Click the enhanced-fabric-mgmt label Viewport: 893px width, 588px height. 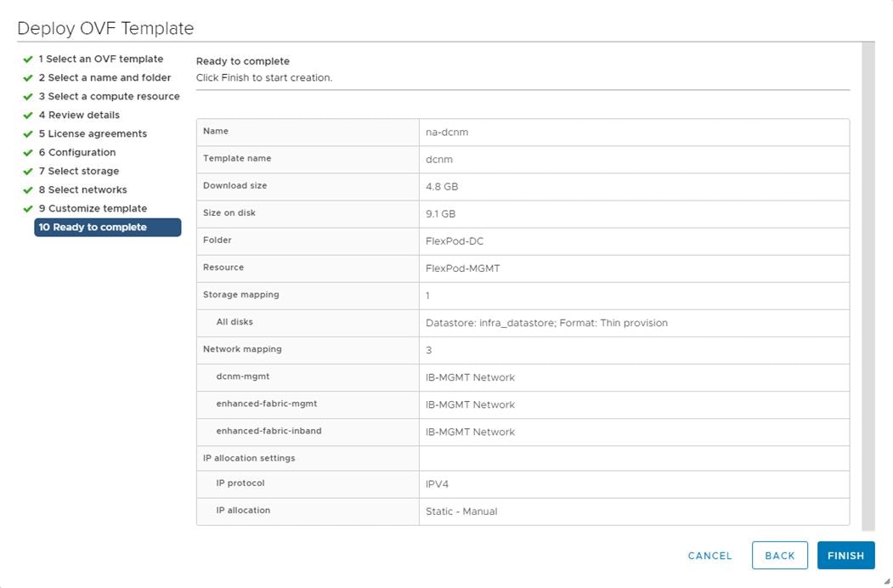pos(267,404)
